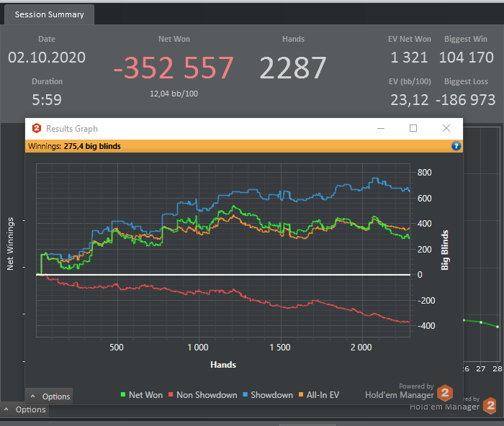Click the 12,04 bb/100 rate
The height and width of the screenshot is (426, 504).
pos(174,94)
